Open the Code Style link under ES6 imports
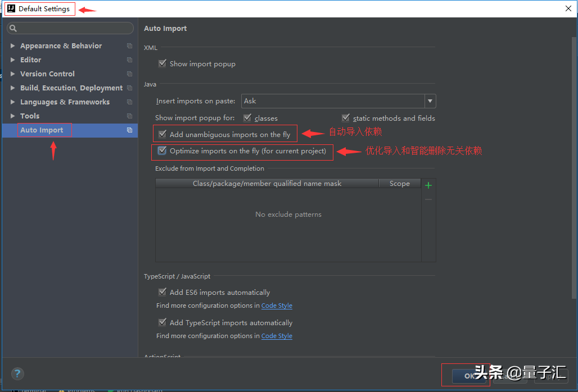Screen dimensions: 578x392 point(277,306)
